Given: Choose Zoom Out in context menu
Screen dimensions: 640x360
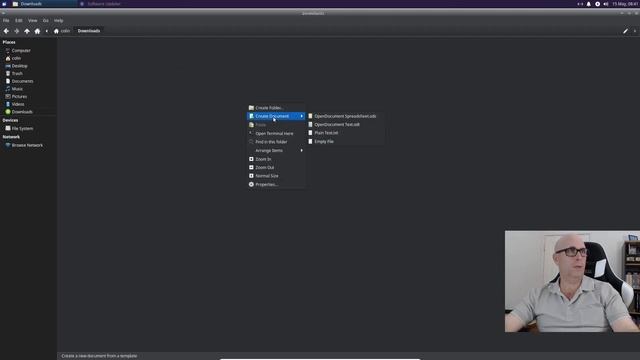Looking at the screenshot, I should [x=276, y=168].
